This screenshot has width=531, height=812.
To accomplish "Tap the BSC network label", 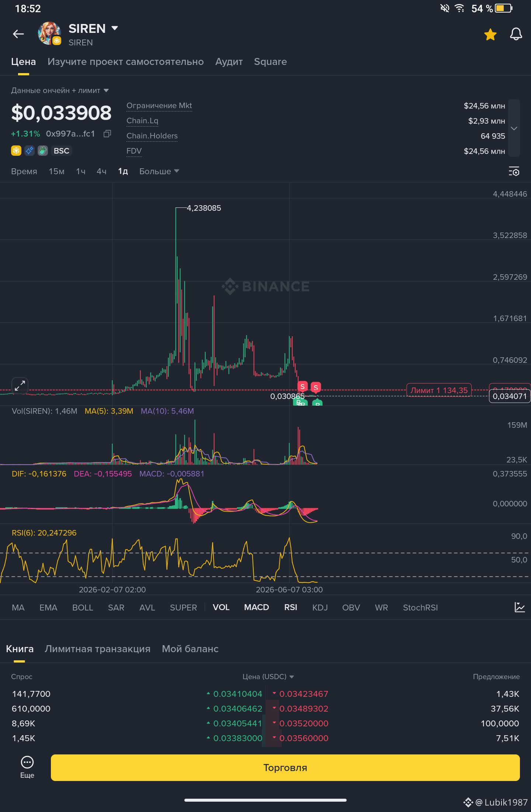I will [x=62, y=151].
